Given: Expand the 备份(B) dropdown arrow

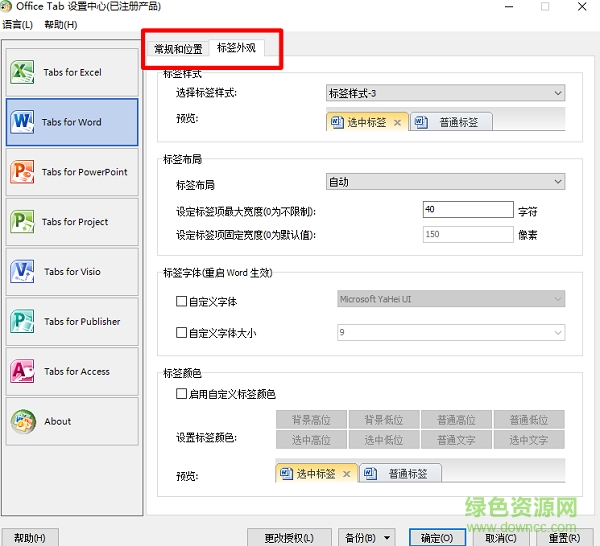Looking at the screenshot, I should [387, 538].
